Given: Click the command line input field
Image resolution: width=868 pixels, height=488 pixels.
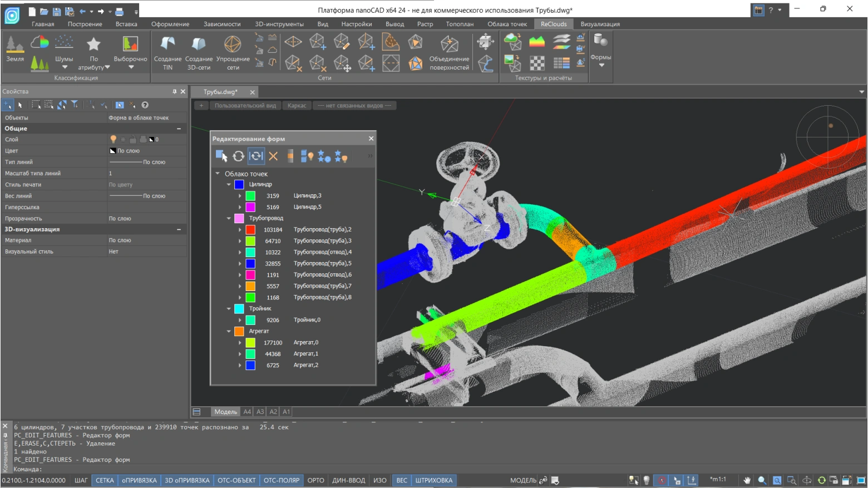Looking at the screenshot, I should [223, 469].
